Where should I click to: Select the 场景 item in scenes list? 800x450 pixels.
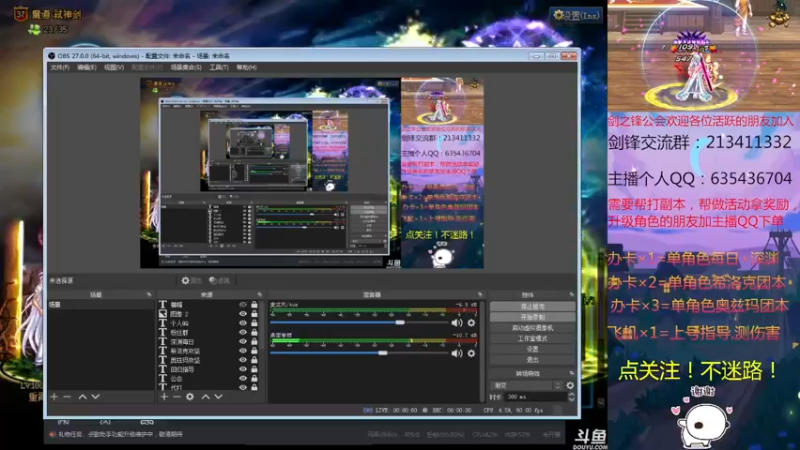pos(101,305)
